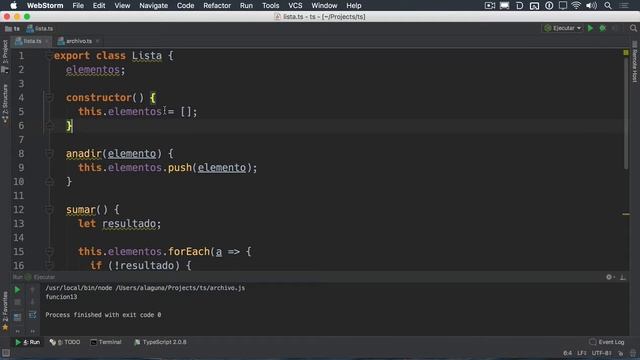Click the down arrow in the Run panel
This screenshot has height=360, width=640.
32,302
